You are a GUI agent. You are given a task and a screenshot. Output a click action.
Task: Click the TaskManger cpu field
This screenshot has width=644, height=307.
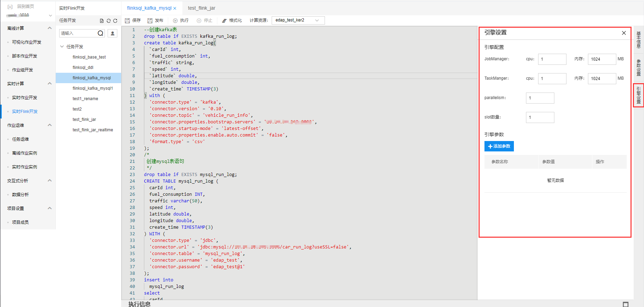[x=552, y=78]
